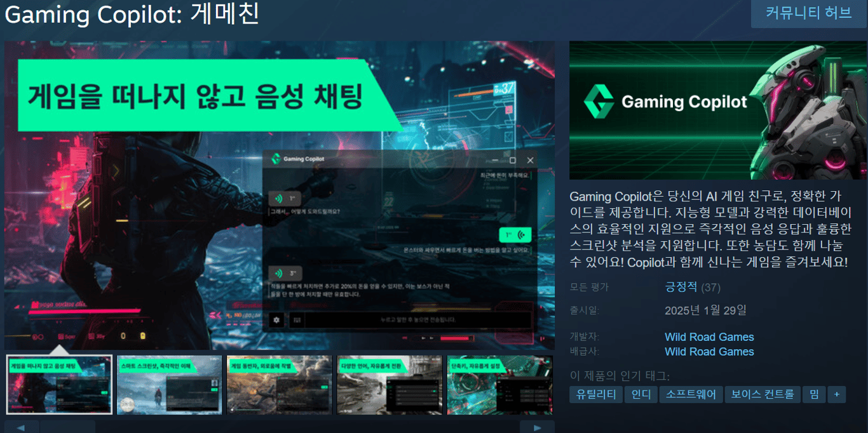
Task: Open the 긍정적 (37) reviews link
Action: point(693,287)
